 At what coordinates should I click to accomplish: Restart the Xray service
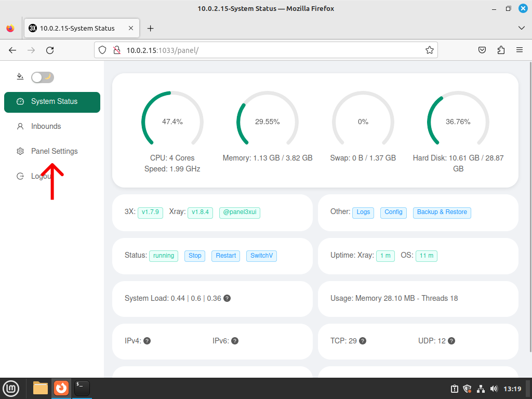pyautogui.click(x=225, y=256)
